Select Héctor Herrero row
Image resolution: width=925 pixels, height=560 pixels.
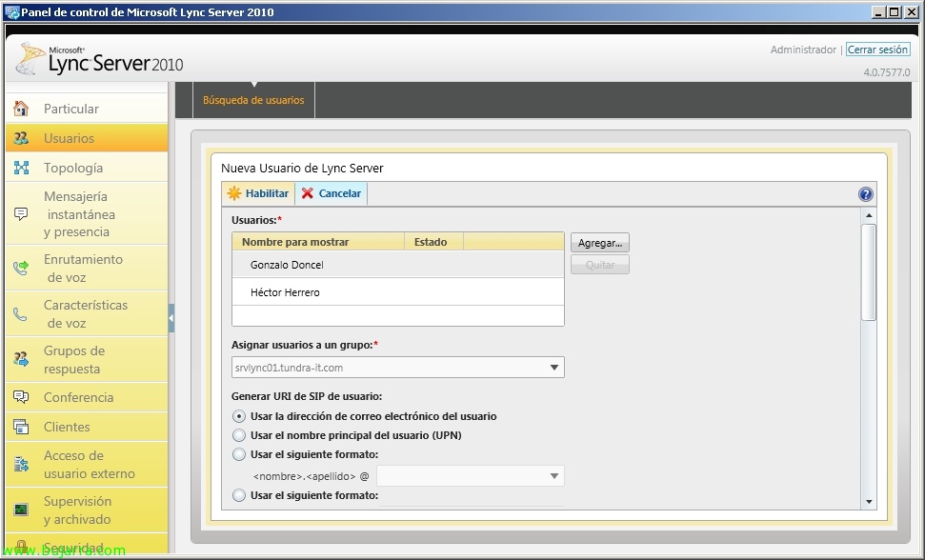tap(398, 292)
